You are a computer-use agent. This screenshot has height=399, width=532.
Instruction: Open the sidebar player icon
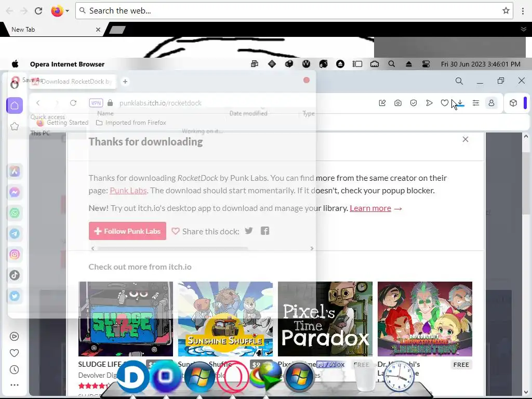coord(14,336)
